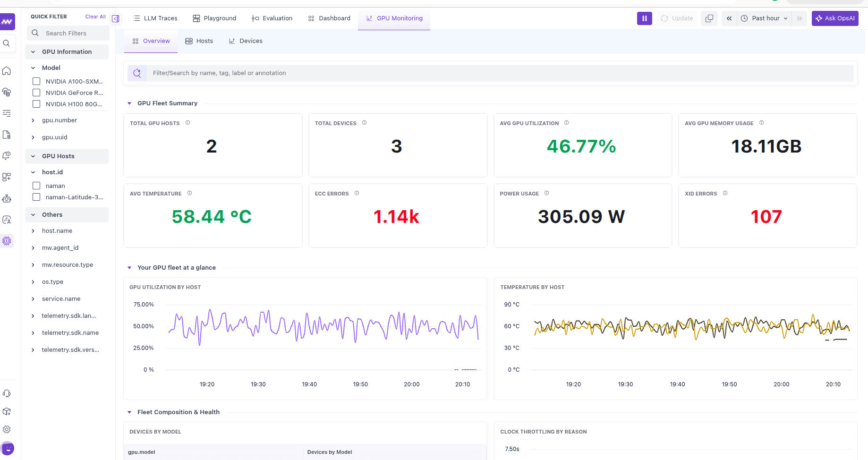Check the NVIDIA A100-SXM model filter
This screenshot has height=460, width=868.
coord(36,81)
